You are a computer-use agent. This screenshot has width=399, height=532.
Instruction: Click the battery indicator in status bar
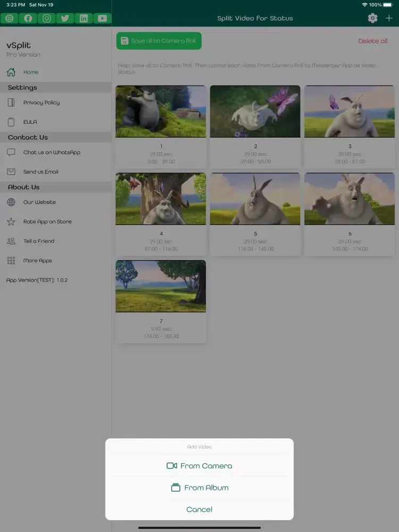(388, 5)
